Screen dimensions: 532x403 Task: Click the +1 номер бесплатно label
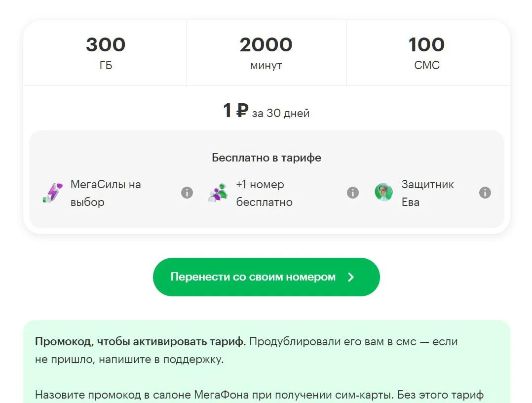pyautogui.click(x=264, y=193)
